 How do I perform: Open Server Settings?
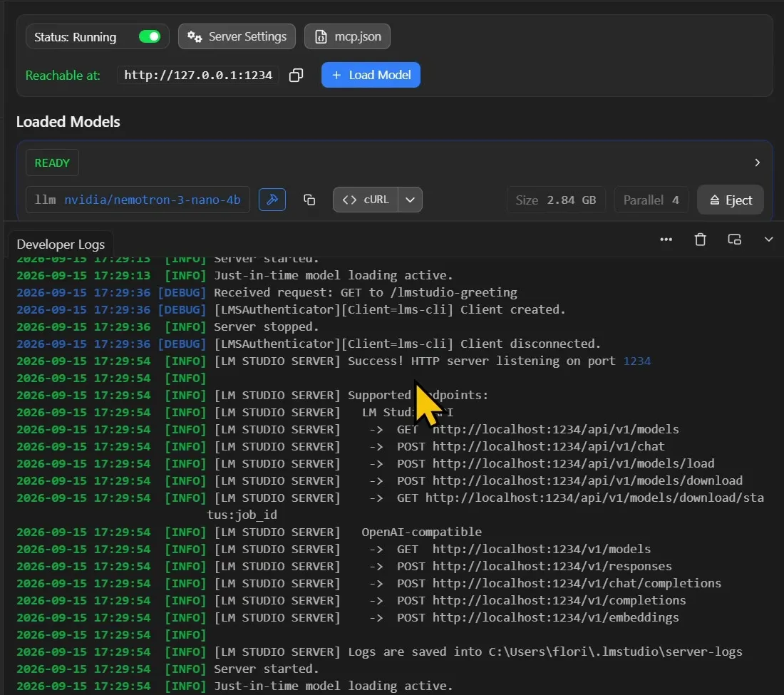click(x=237, y=36)
